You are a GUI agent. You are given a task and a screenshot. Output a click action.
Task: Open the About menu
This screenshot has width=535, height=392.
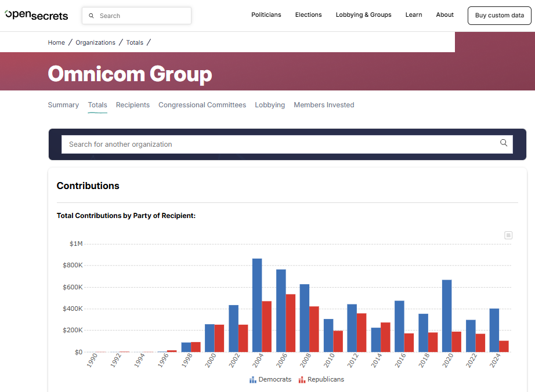pos(444,15)
